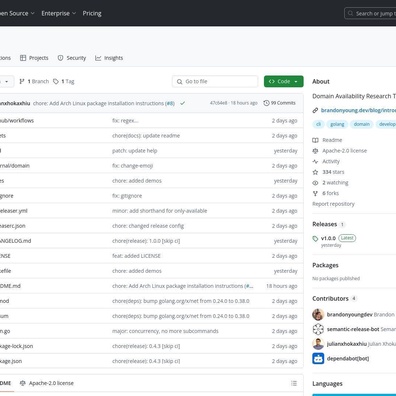
Task: Open 'chore: changed release config' commit
Action: coord(148,226)
